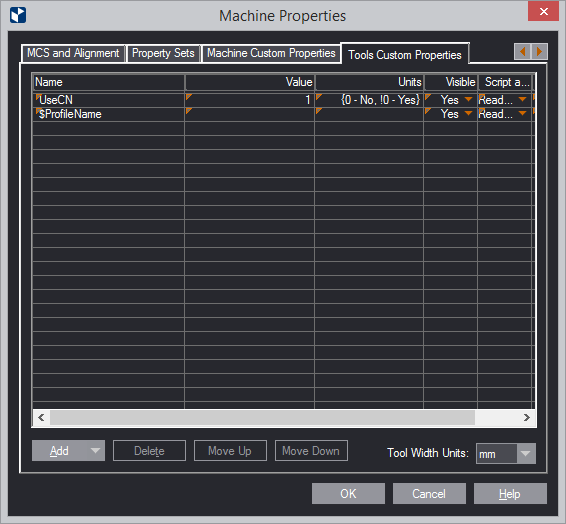Open Script access dropdown for UseCN row
566x524 pixels.
pos(522,99)
